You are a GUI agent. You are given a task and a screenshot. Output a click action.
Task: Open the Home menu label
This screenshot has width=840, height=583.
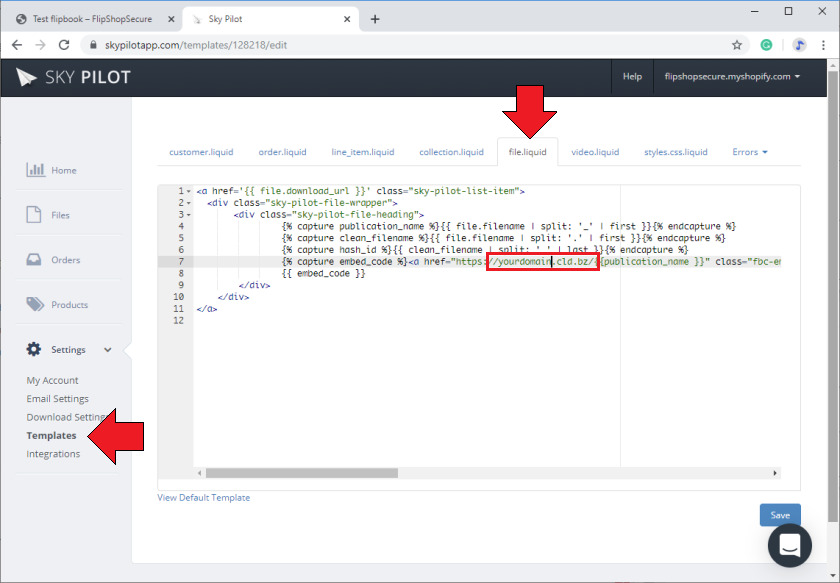click(64, 170)
